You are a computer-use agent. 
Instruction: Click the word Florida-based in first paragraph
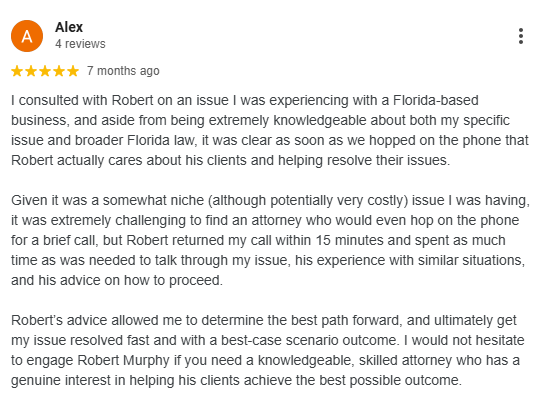pos(436,100)
